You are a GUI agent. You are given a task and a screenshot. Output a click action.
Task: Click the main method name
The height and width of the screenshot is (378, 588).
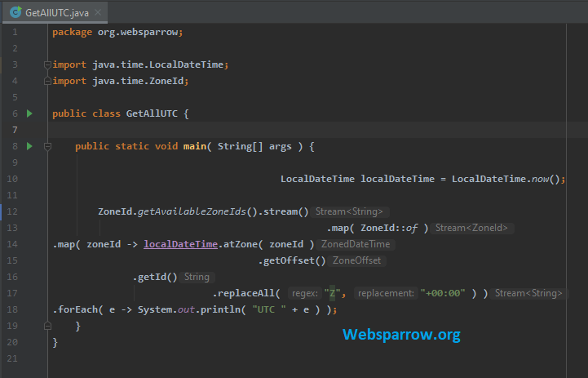click(195, 146)
